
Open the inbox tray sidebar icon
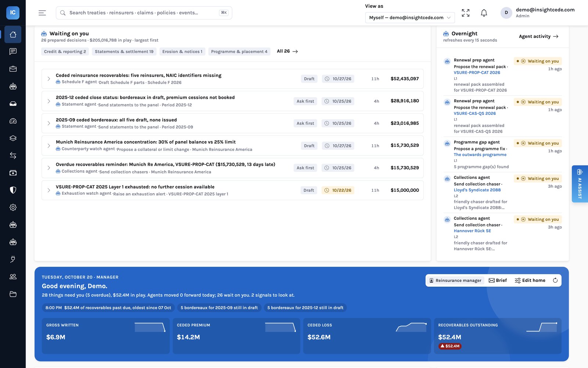(x=13, y=103)
